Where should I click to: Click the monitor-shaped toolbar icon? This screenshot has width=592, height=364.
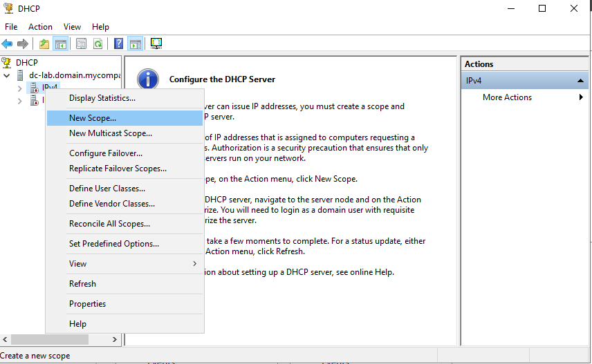click(156, 44)
